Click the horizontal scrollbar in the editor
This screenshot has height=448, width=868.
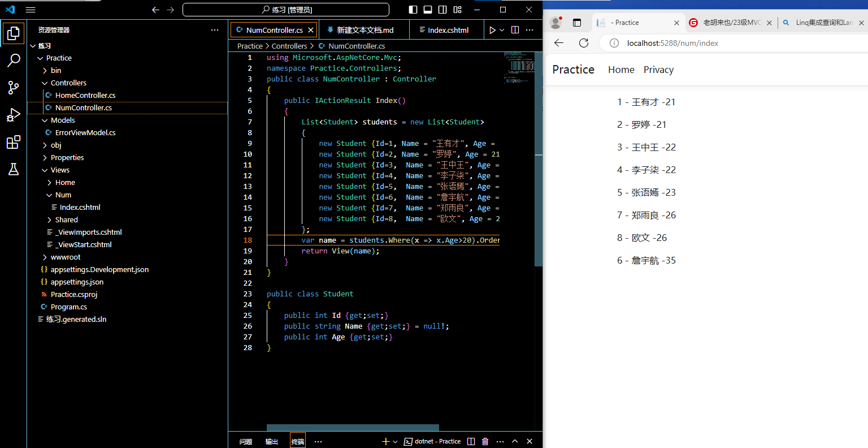tap(353, 428)
